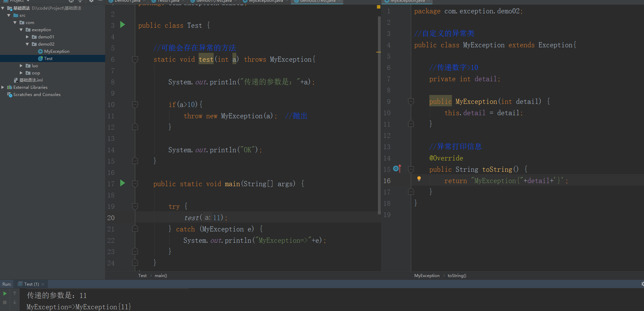Open MyException file in project tree
The image size is (644, 311).
point(56,51)
